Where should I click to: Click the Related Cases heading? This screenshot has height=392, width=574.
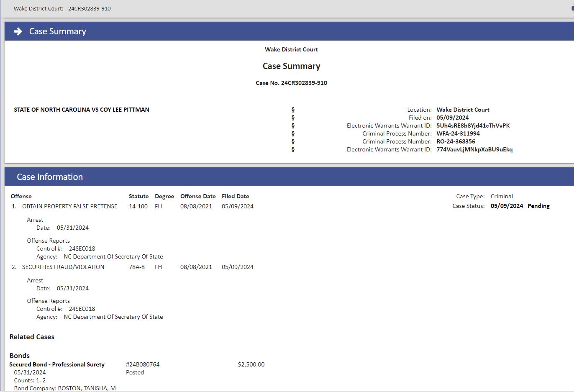tap(32, 337)
